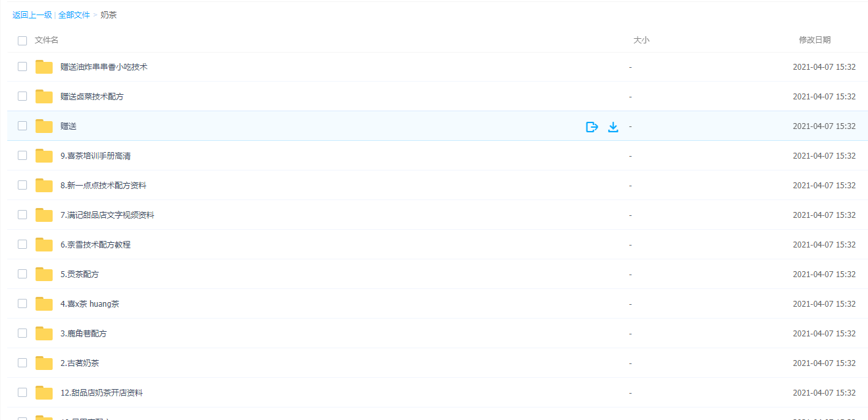
Task: Click the download icon on 赠送 row
Action: coord(613,127)
